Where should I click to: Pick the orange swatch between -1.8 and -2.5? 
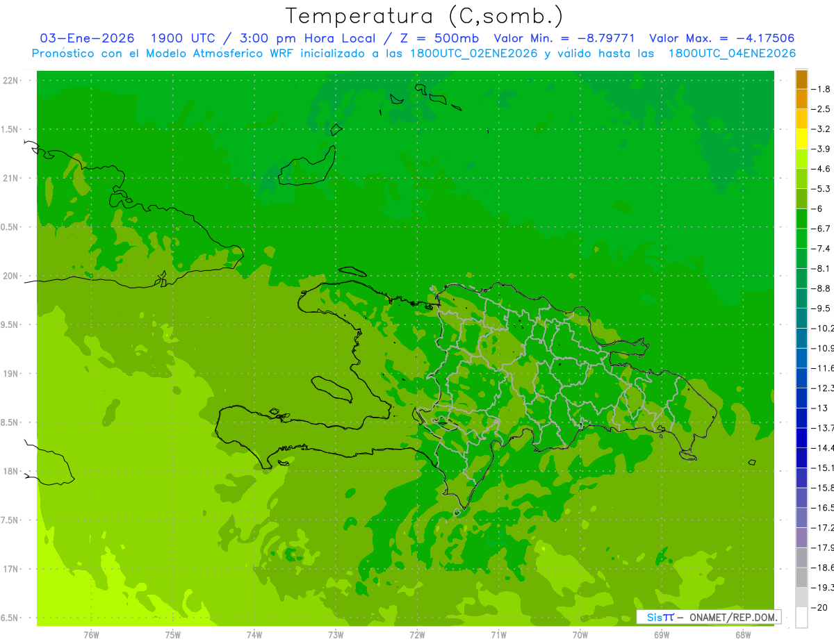click(801, 99)
